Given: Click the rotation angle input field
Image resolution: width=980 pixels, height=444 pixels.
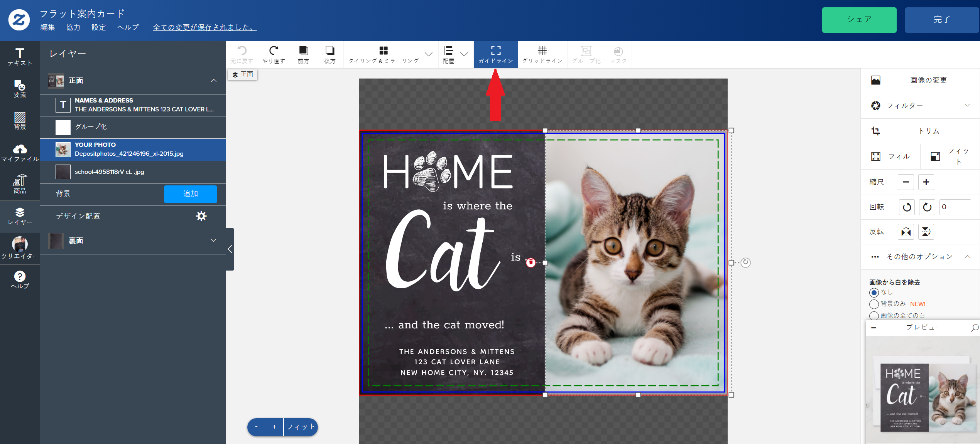Looking at the screenshot, I should point(955,207).
